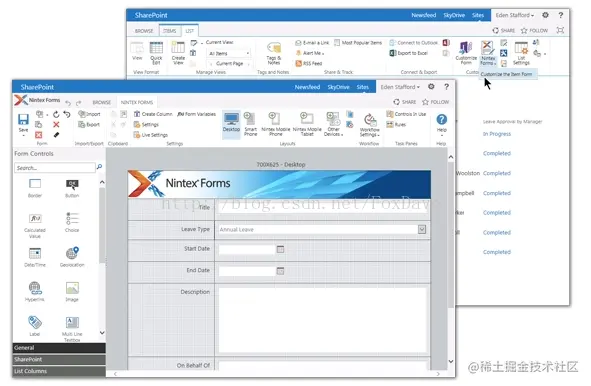Image resolution: width=591 pixels, height=386 pixels.
Task: Click settings gear in front window
Action: tap(431, 87)
